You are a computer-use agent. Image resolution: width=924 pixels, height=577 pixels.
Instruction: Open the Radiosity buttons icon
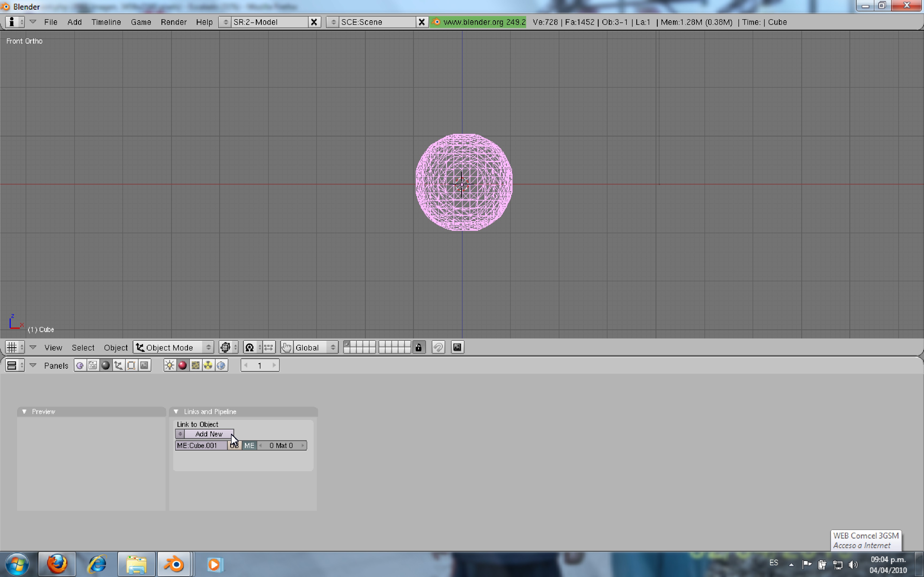[x=208, y=365]
